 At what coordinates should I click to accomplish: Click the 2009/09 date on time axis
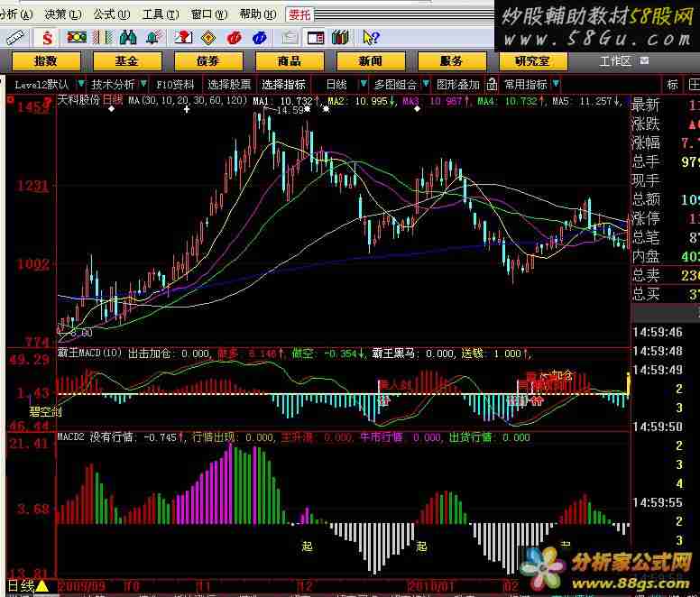pos(81,586)
